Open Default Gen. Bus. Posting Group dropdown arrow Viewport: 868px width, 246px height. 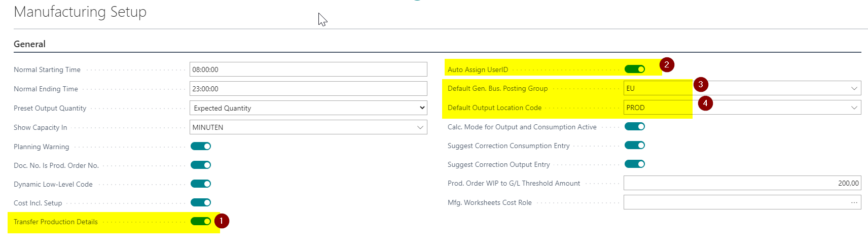(854, 88)
